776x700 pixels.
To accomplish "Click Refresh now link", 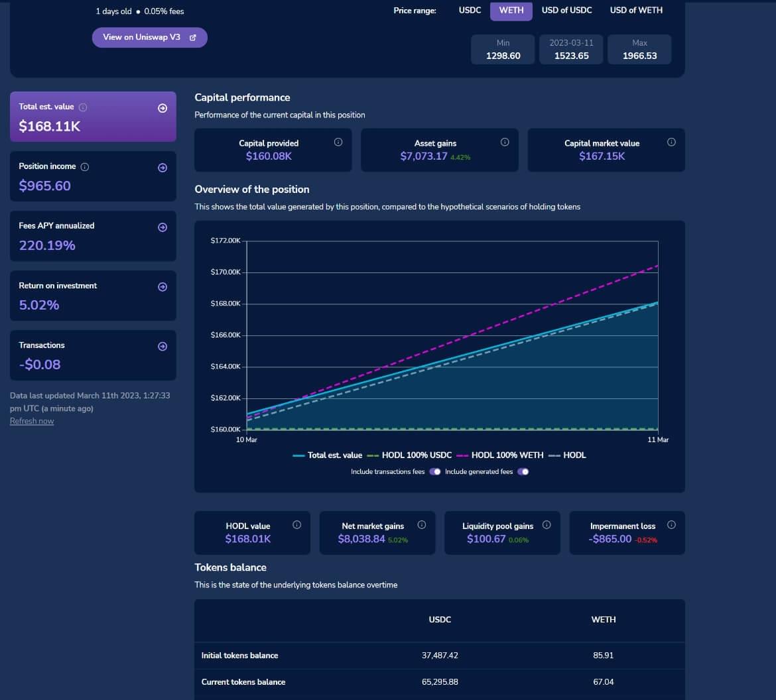I will click(x=32, y=421).
